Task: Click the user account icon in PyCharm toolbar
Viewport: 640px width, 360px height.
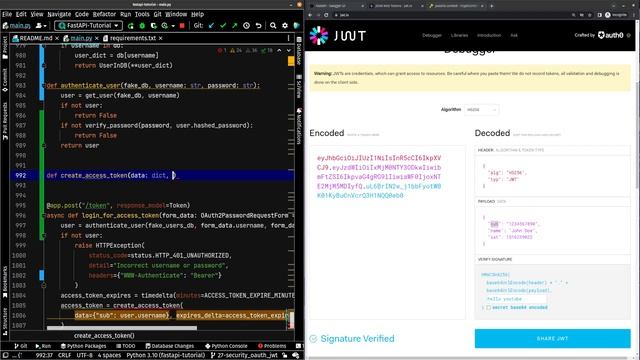Action: tap(40, 26)
